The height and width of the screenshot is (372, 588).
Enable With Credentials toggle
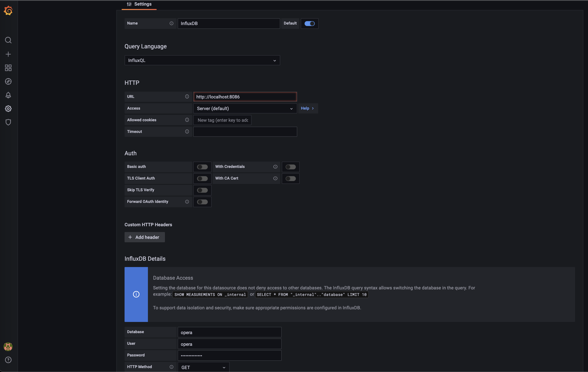[x=290, y=167]
